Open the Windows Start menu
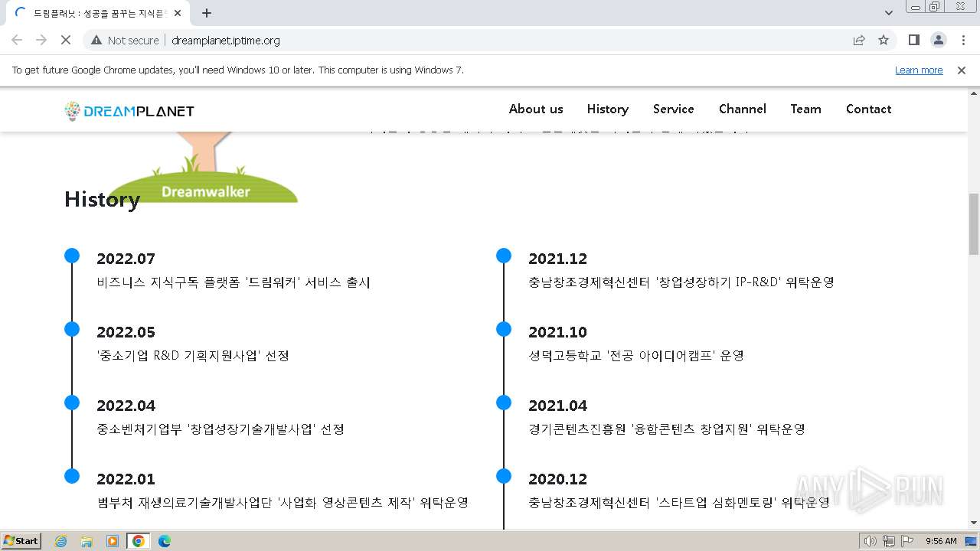 [21, 540]
